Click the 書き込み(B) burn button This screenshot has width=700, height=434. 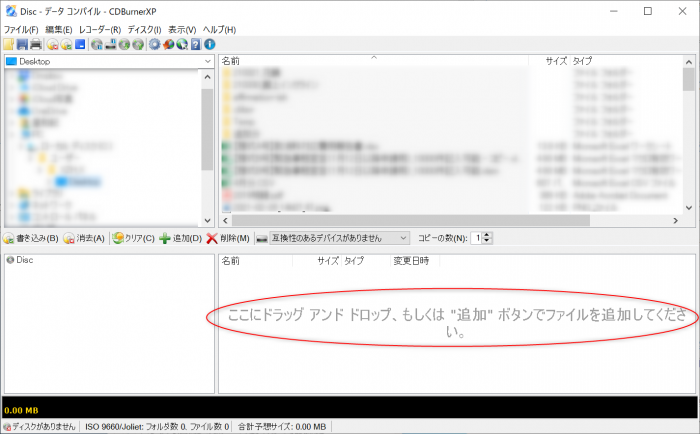(31, 238)
